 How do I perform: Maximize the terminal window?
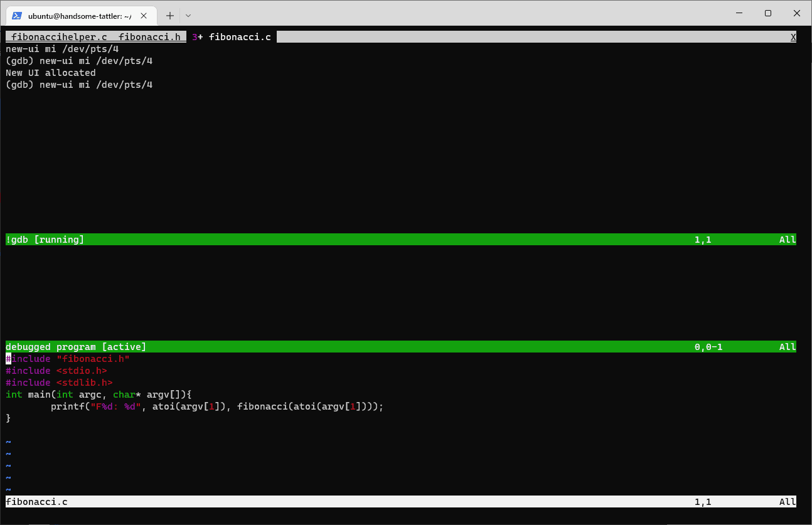click(767, 13)
